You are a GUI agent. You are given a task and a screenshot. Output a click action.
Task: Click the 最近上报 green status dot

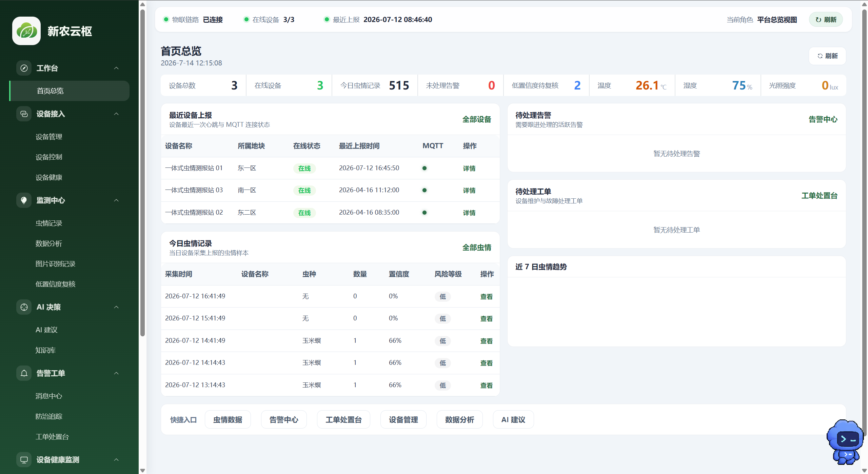coord(327,19)
